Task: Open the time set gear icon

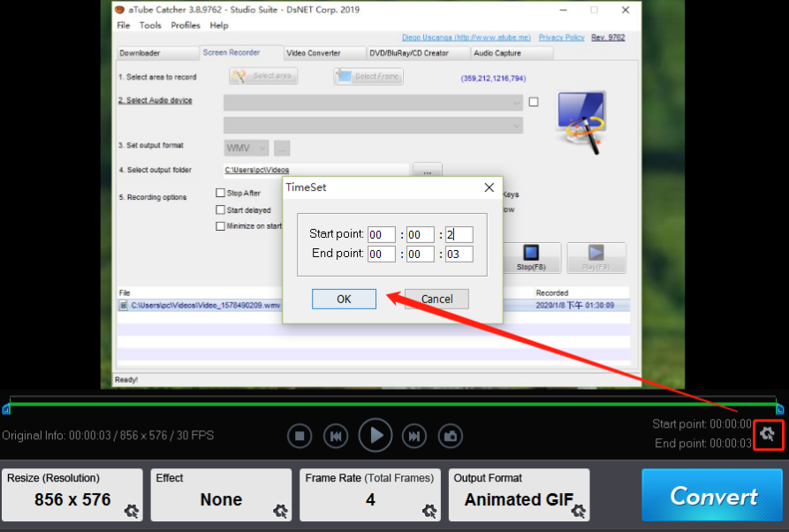Action: [x=768, y=434]
